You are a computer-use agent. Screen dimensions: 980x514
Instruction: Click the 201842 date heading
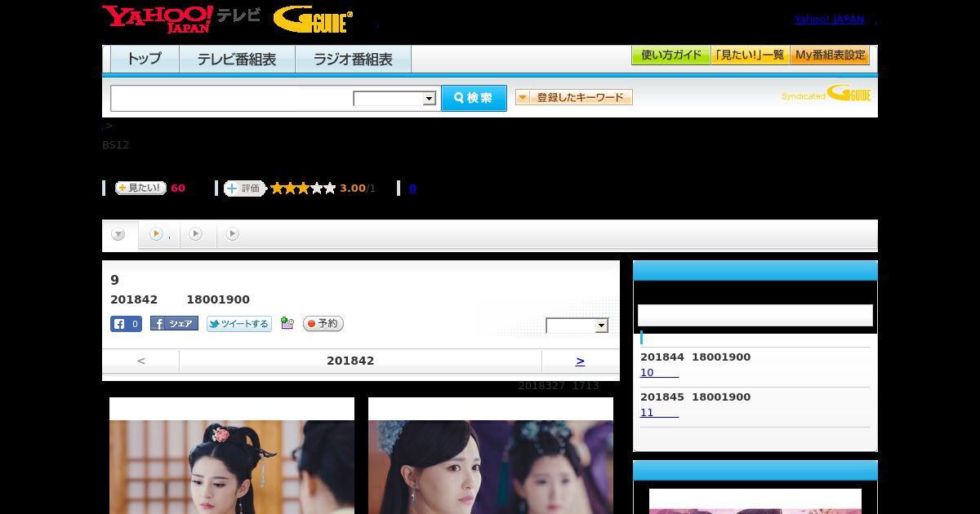coord(350,361)
